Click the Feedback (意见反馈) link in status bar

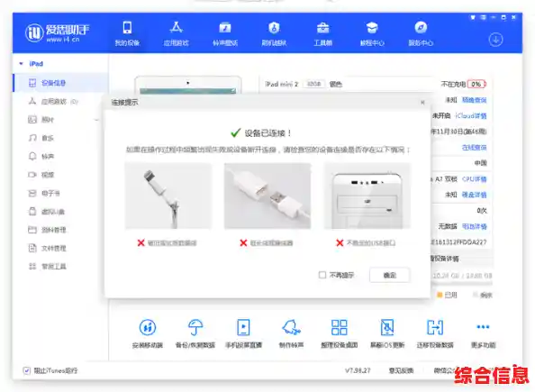(x=401, y=370)
